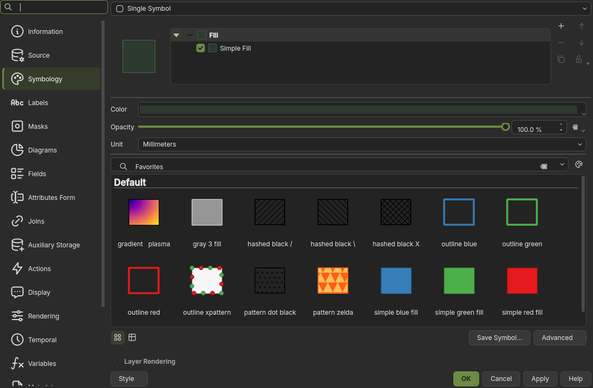Switch symbol list to icon view
This screenshot has width=593, height=388.
click(118, 337)
